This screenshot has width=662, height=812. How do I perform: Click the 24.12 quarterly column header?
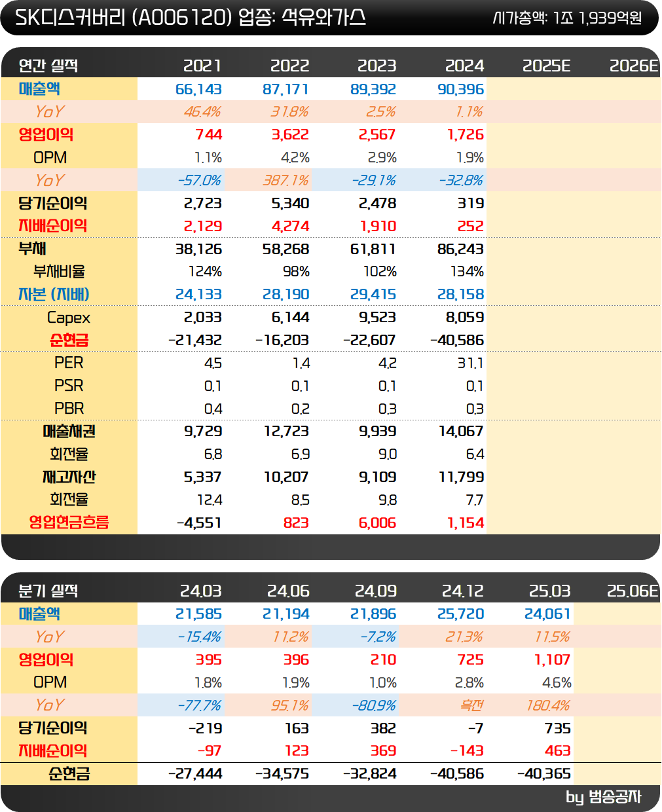(463, 591)
